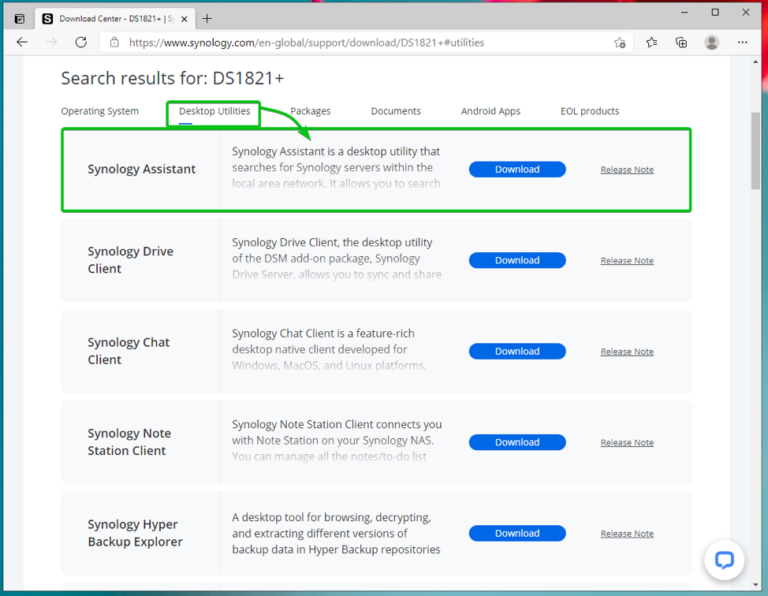
Task: Add this page to favorites star icon
Action: pyautogui.click(x=620, y=43)
